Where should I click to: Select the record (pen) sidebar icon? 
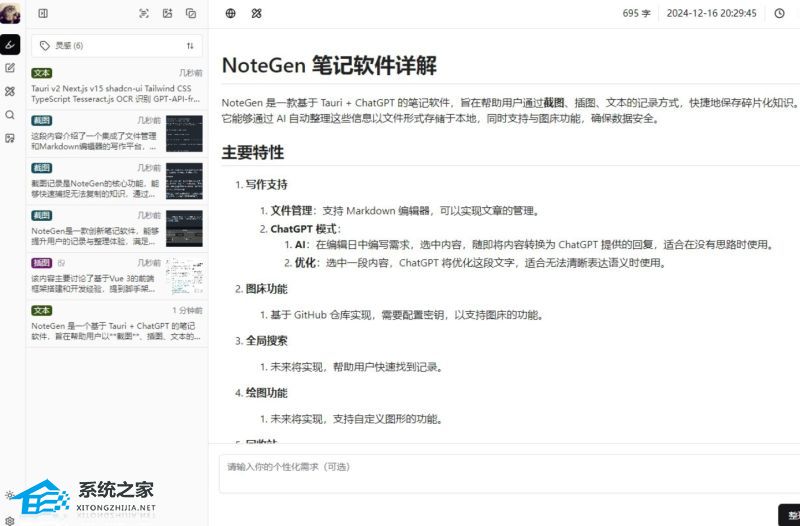click(10, 45)
